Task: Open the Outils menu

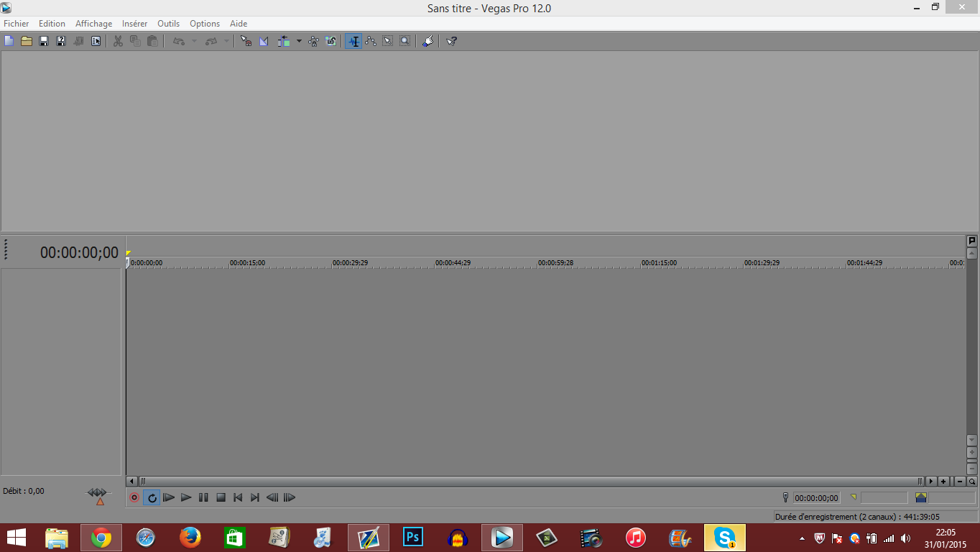Action: (169, 24)
